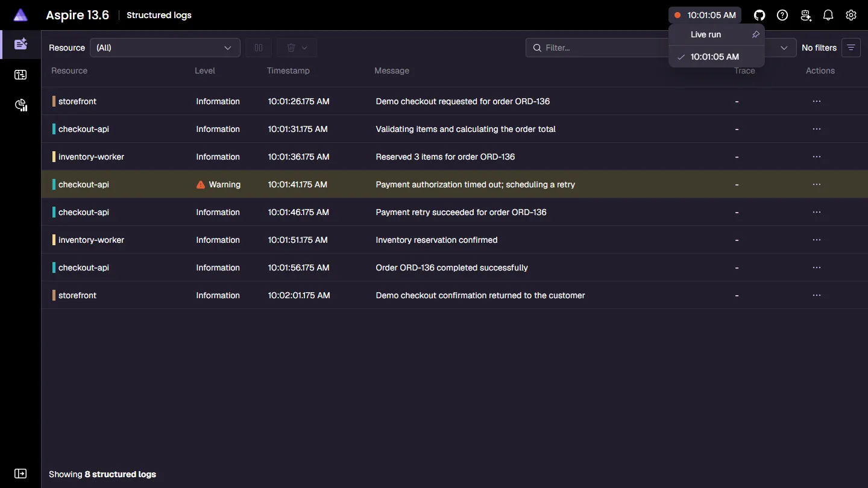Viewport: 868px width, 488px height.
Task: Pause incoming structured logs
Action: click(259, 48)
